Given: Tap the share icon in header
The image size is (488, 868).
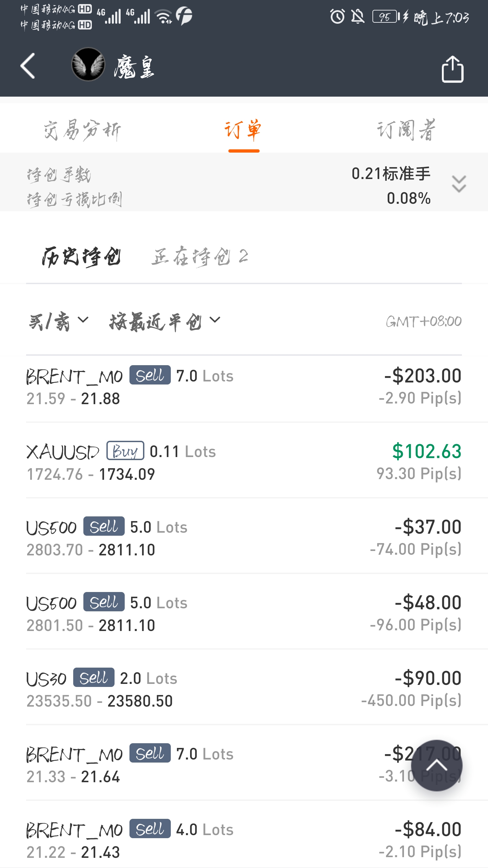Looking at the screenshot, I should (452, 69).
